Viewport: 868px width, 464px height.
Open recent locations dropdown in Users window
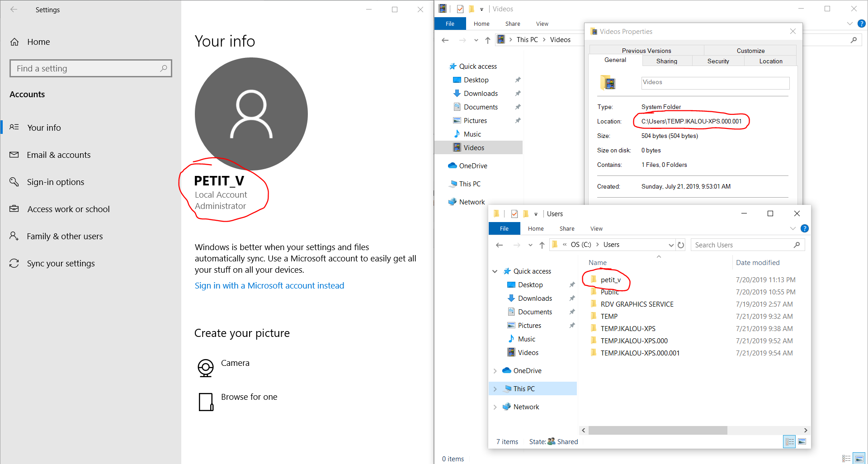coord(530,245)
